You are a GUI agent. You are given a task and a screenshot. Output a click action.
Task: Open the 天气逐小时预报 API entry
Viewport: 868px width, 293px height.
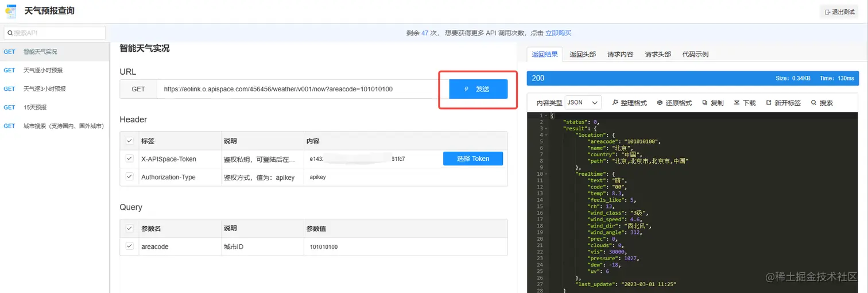pos(54,70)
